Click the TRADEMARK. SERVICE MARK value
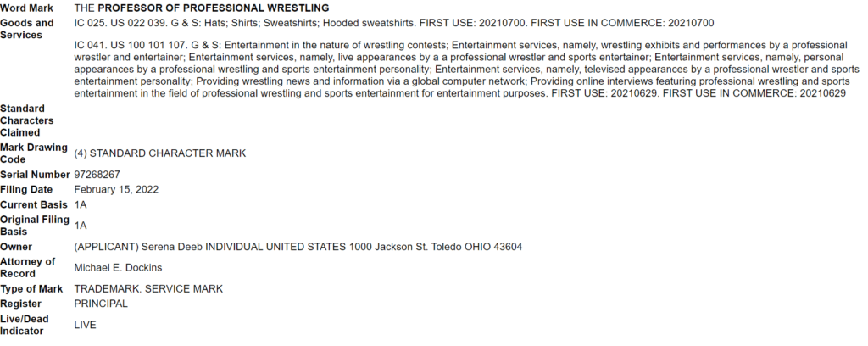868x346 pixels. coord(148,288)
